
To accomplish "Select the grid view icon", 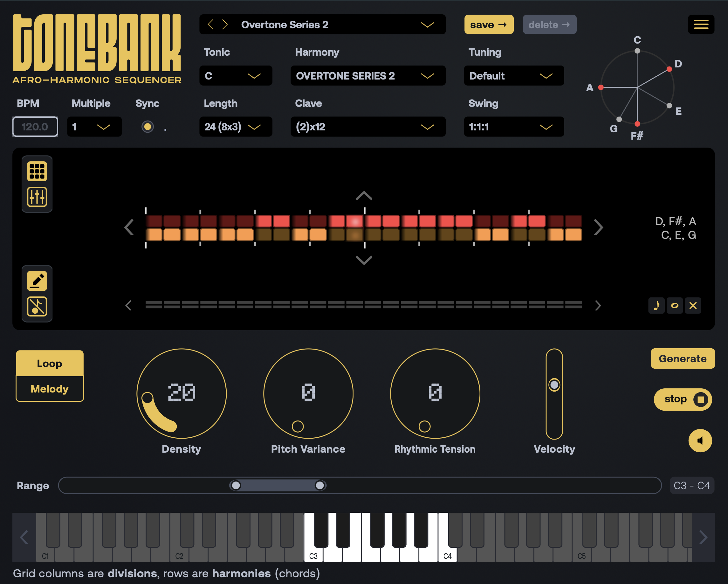I will click(x=37, y=171).
